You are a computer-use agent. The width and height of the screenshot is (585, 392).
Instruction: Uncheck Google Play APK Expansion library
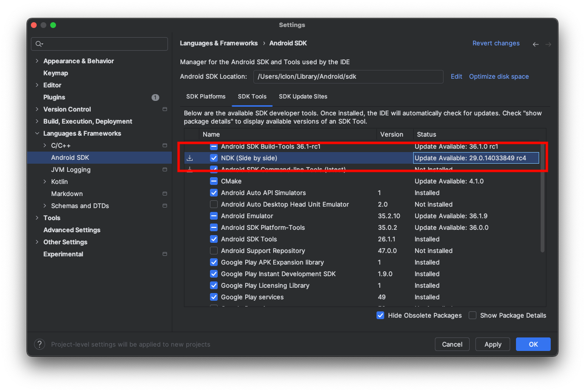(214, 262)
